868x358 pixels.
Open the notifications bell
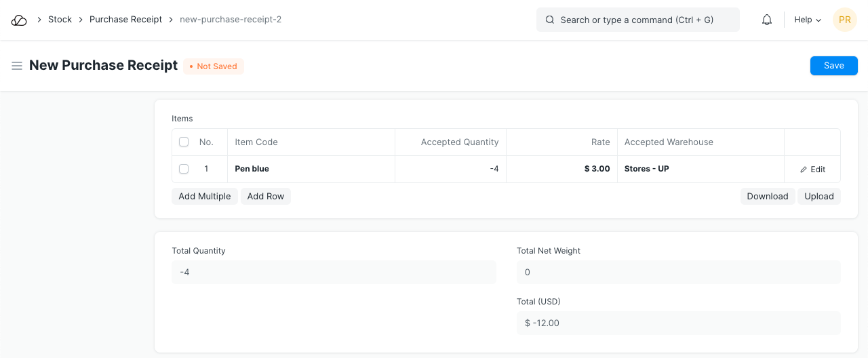pos(767,20)
